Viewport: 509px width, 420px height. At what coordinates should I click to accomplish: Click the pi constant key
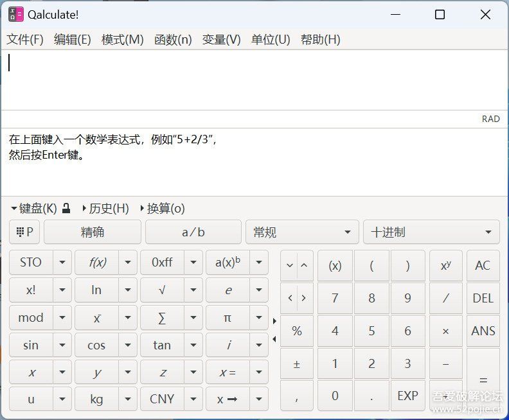228,317
